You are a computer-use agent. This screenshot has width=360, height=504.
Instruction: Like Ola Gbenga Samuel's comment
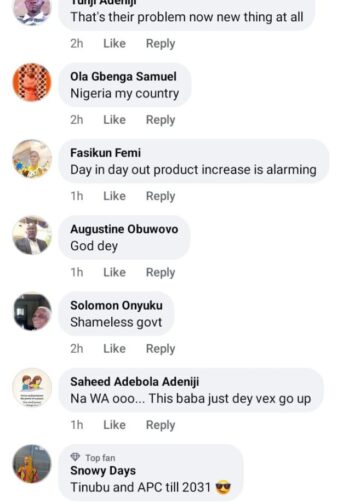pyautogui.click(x=114, y=120)
